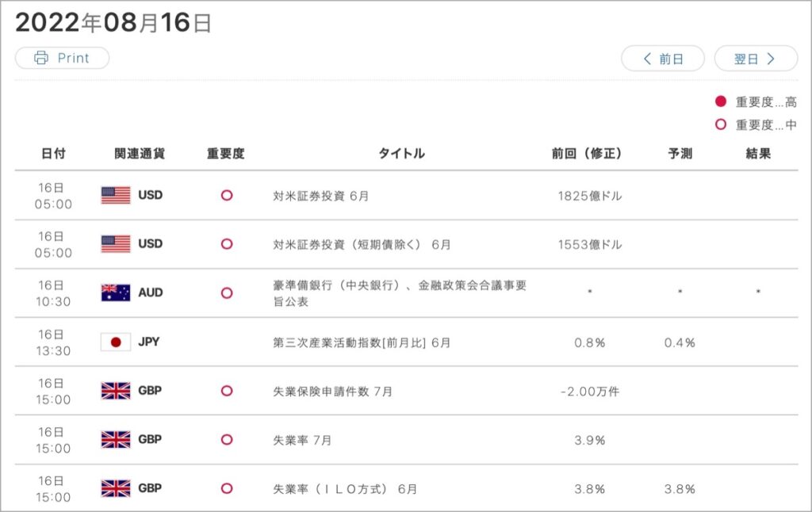Click UK flag in 失業率（ILO方式） row
812x512 pixels.
click(x=116, y=488)
